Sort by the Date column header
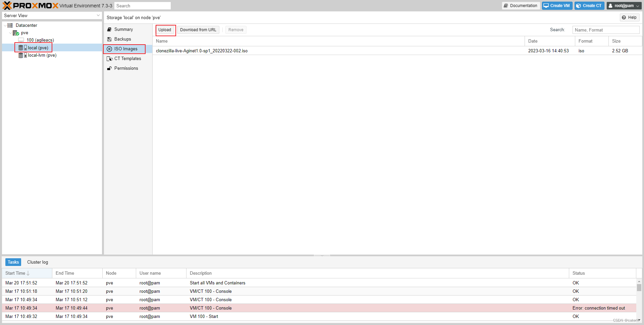The image size is (644, 325). pos(550,41)
